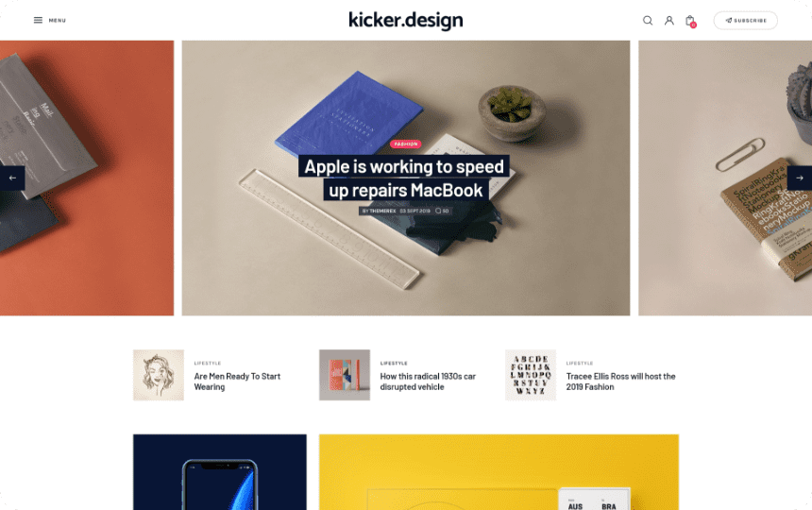Select the Fashion category tag
The height and width of the screenshot is (510, 812).
[x=405, y=144]
